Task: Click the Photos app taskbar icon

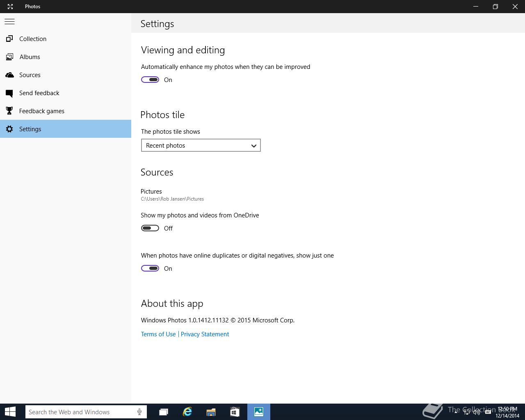Action: pos(259,412)
